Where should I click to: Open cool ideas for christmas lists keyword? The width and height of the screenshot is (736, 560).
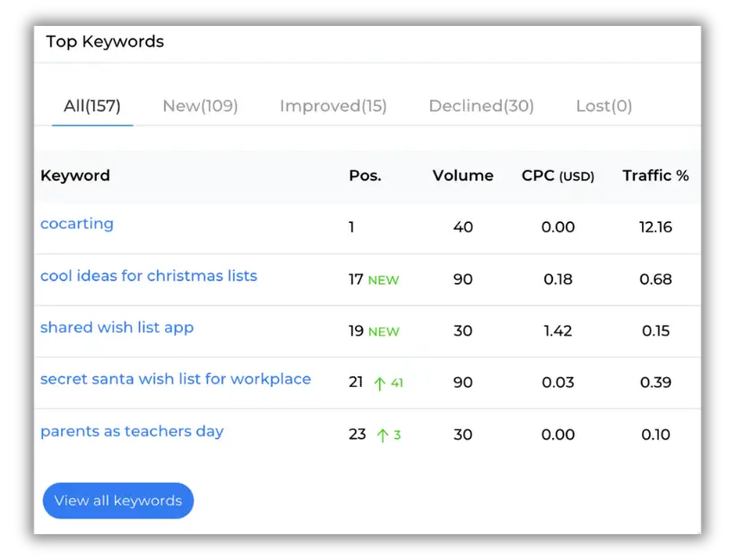point(149,276)
